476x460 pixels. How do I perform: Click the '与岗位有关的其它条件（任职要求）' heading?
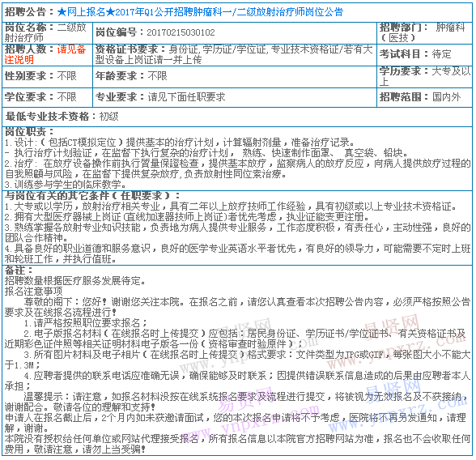(x=92, y=195)
